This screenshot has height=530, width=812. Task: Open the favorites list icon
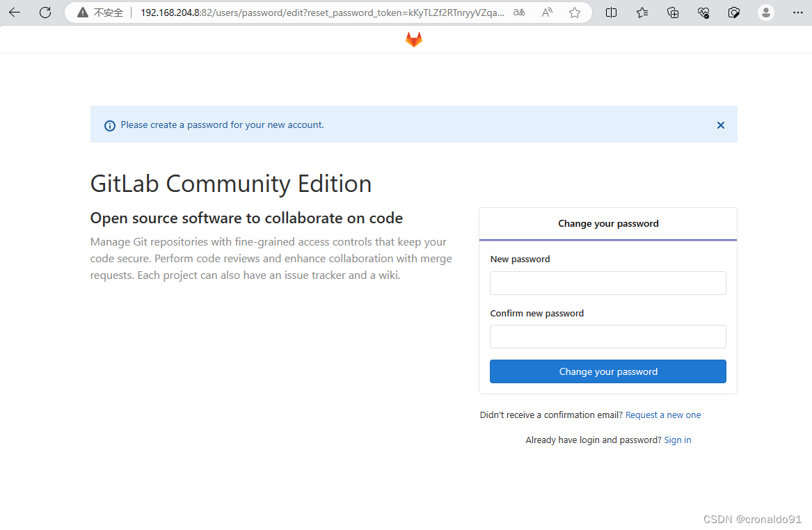pos(642,13)
